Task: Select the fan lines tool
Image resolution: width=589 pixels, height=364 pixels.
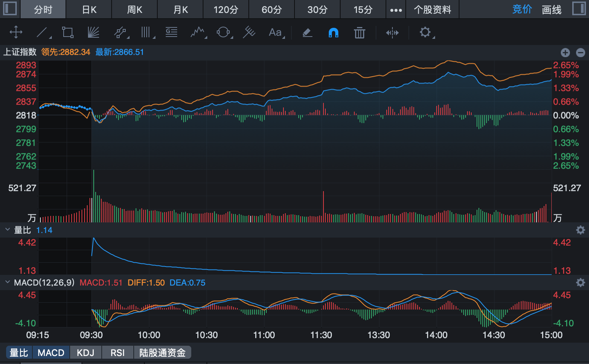Action: (x=93, y=32)
